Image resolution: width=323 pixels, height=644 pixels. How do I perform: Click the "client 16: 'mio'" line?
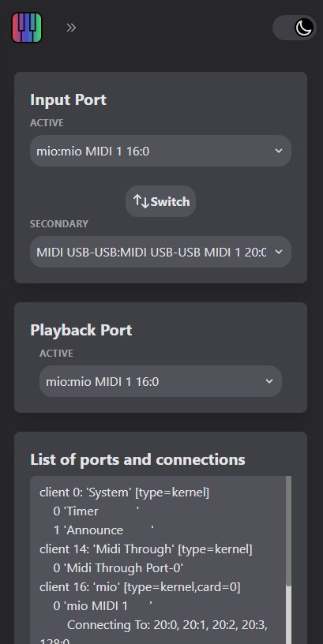140,587
